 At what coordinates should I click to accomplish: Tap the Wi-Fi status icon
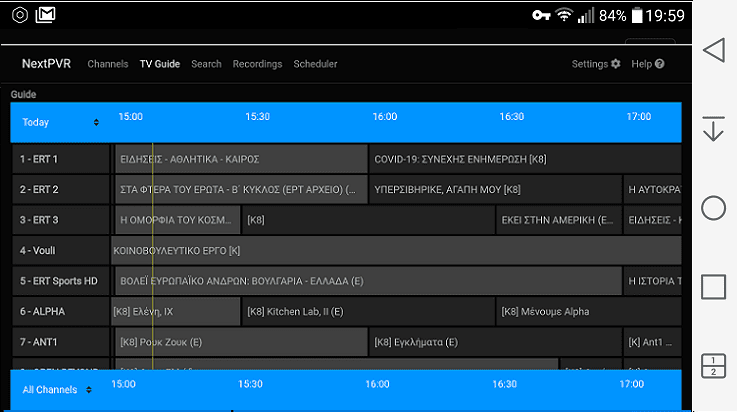[563, 16]
